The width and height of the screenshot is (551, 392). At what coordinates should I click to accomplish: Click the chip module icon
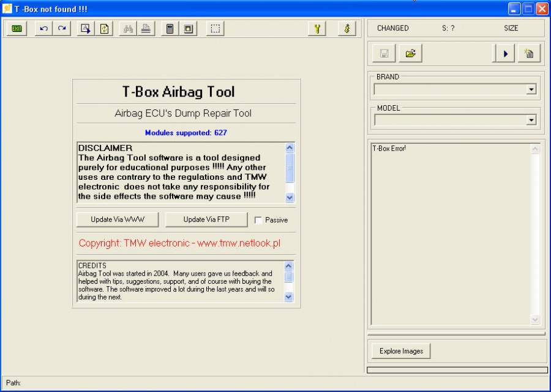(x=189, y=28)
